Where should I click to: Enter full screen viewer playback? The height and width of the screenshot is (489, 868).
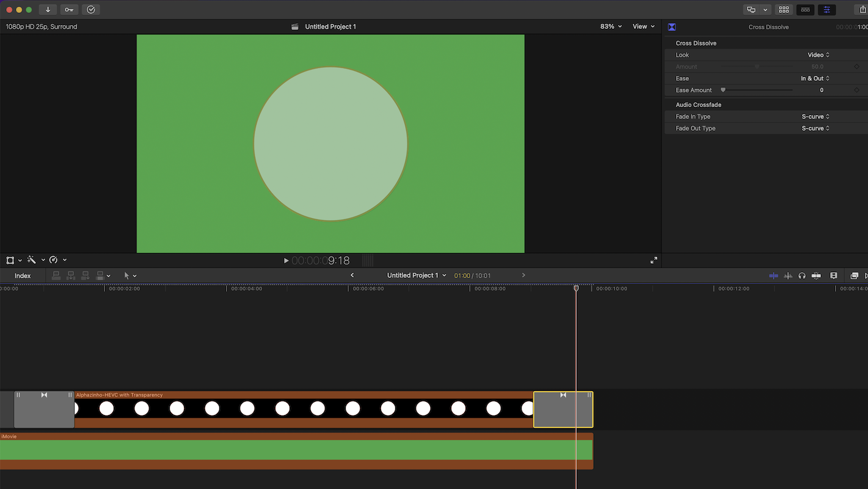654,260
